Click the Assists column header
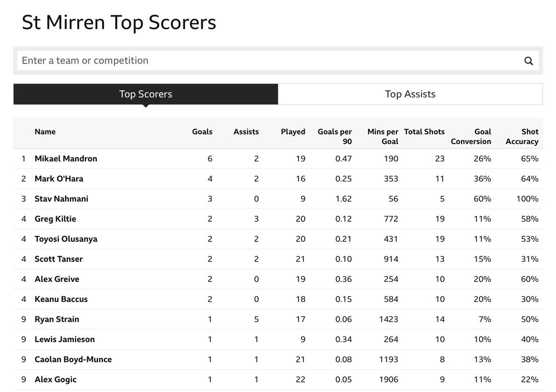 (x=246, y=132)
